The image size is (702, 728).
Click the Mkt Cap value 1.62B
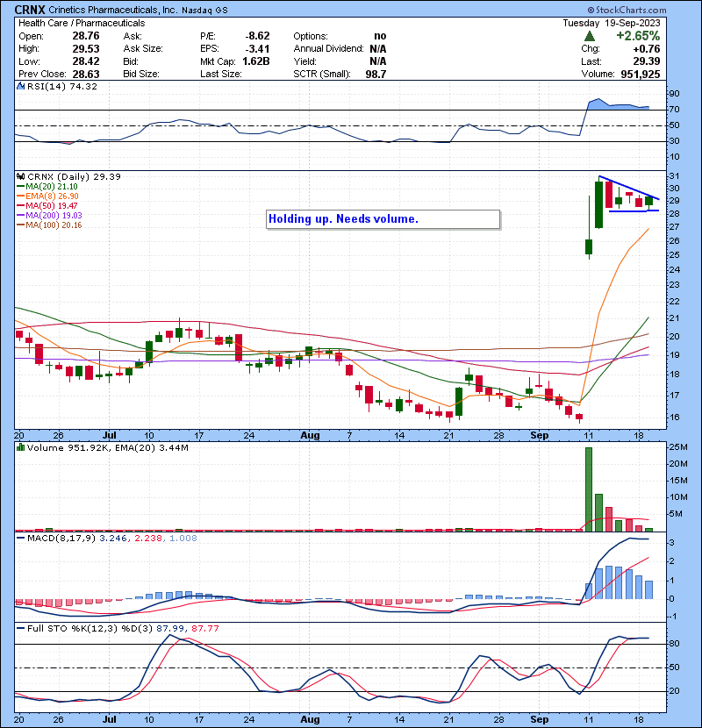[256, 61]
